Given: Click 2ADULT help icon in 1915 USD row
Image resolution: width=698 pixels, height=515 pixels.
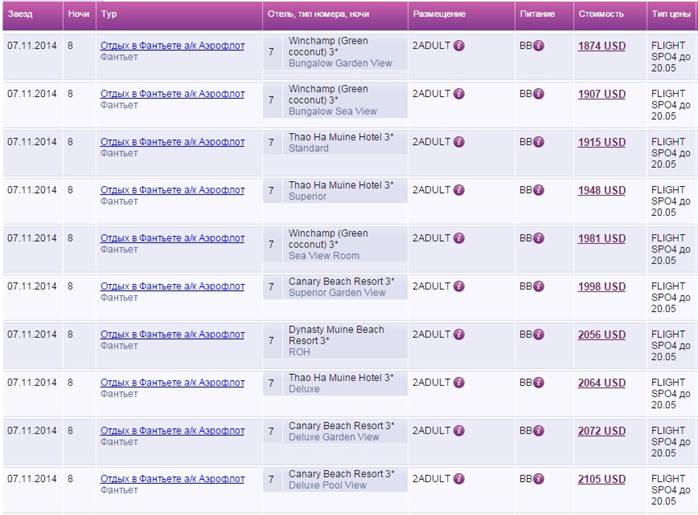Looking at the screenshot, I should tap(459, 142).
